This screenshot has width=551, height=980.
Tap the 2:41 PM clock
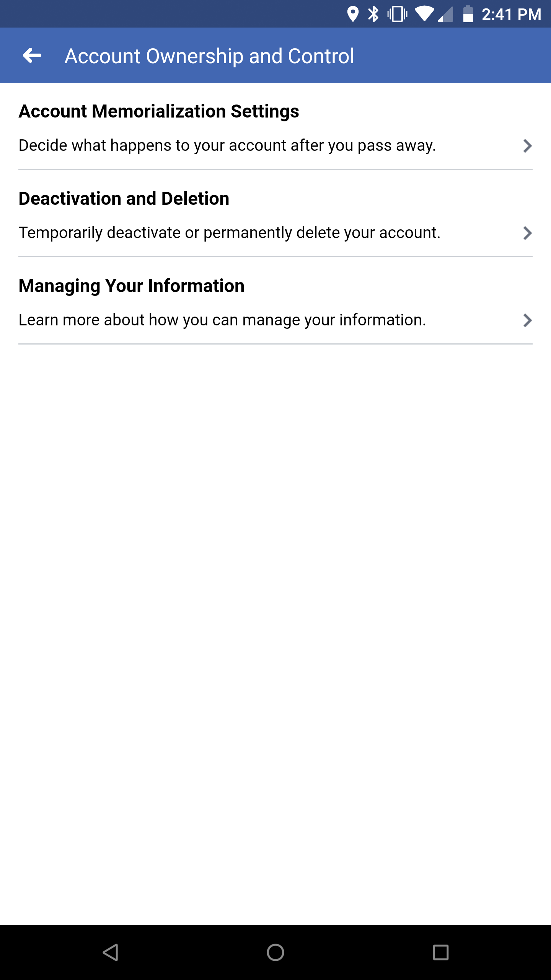(511, 15)
